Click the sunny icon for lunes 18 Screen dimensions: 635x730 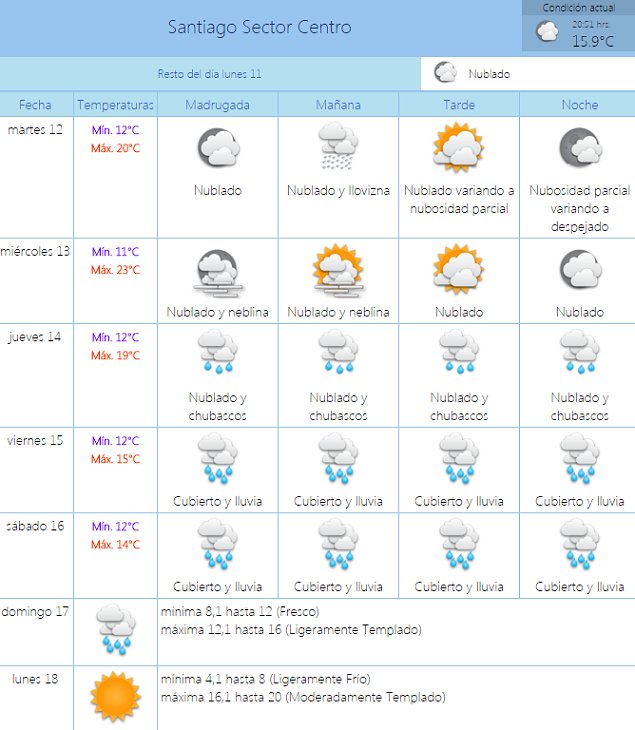point(114,697)
